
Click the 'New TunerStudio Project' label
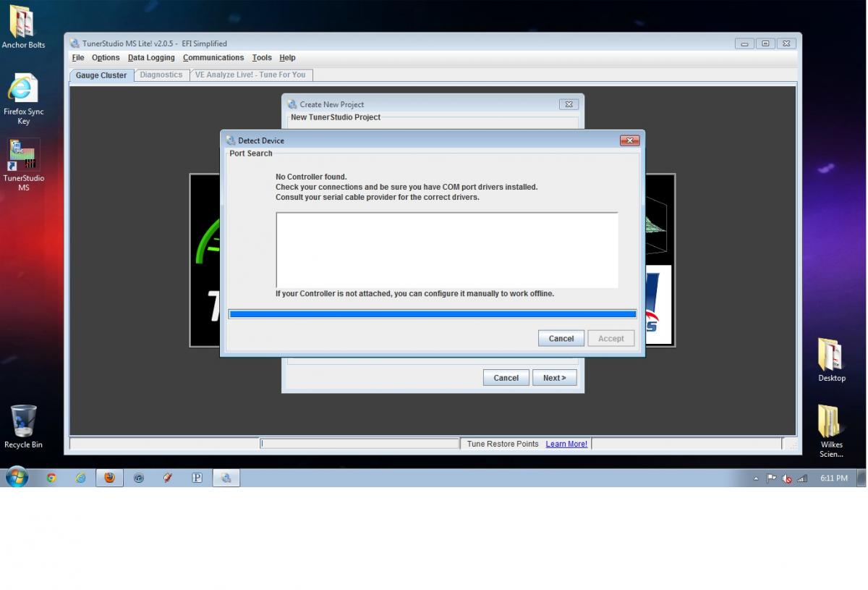[336, 117]
